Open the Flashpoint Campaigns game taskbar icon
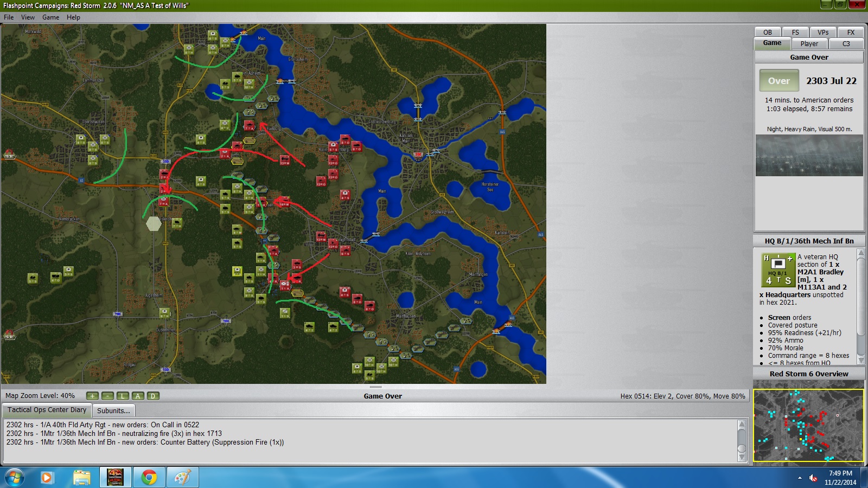Image resolution: width=868 pixels, height=488 pixels. tap(116, 477)
